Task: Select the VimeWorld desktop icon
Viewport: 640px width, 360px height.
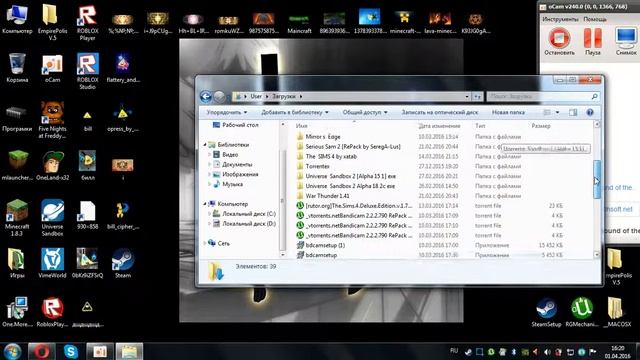Action: 52,263
